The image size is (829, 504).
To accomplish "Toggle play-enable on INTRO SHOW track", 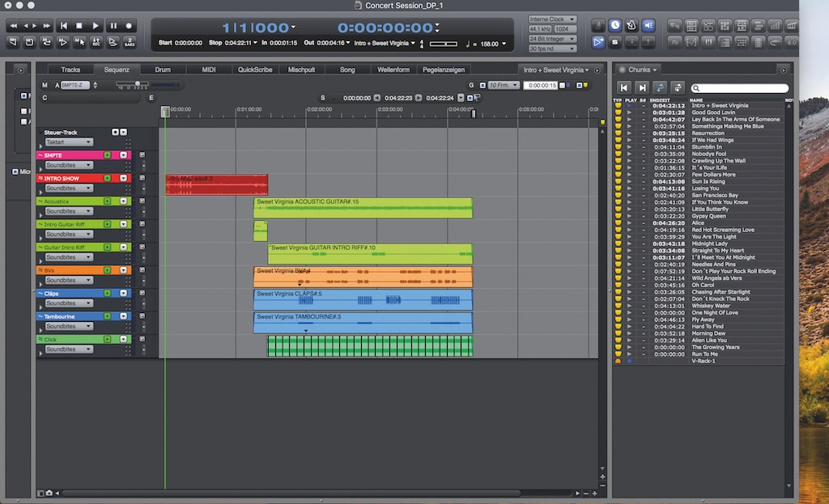I will (107, 178).
